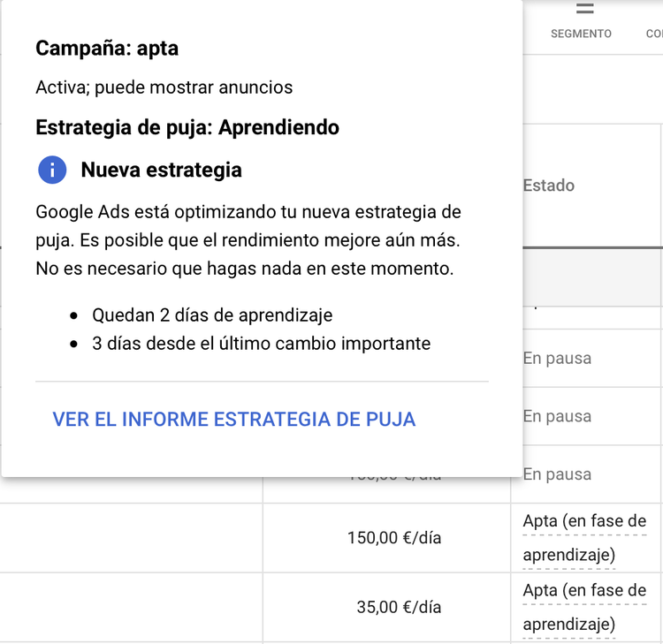Open learning status for the 35,00 €/día row
This screenshot has width=663, height=644.
(x=585, y=607)
